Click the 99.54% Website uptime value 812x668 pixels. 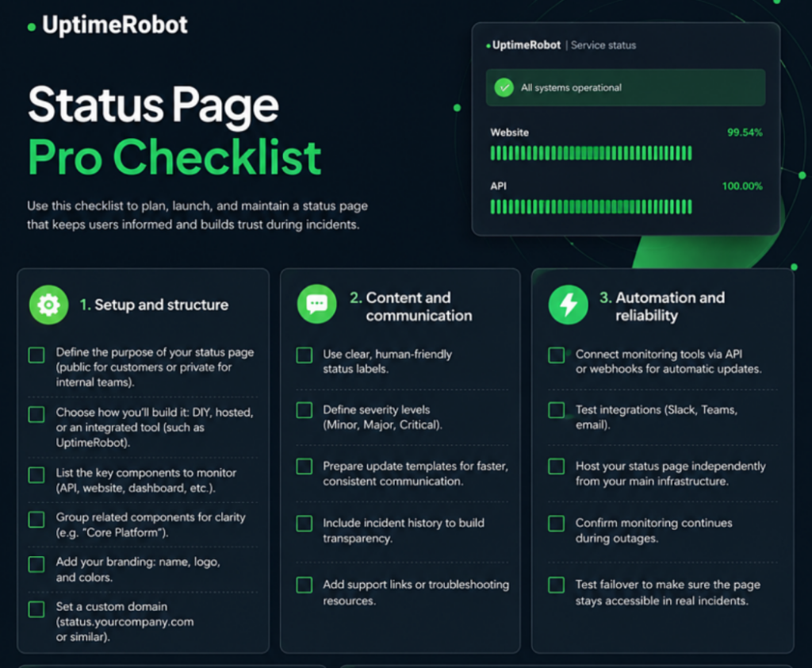pos(745,132)
